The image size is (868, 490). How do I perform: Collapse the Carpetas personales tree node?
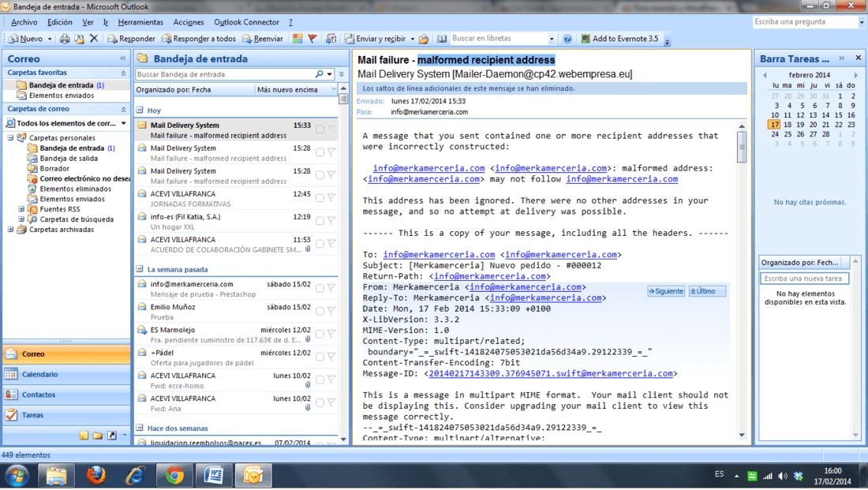coord(10,138)
